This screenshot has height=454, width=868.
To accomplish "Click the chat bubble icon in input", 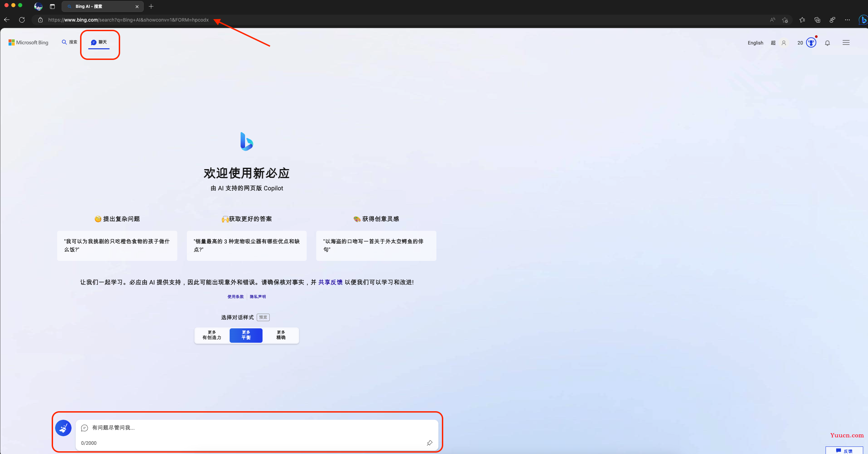I will point(85,428).
